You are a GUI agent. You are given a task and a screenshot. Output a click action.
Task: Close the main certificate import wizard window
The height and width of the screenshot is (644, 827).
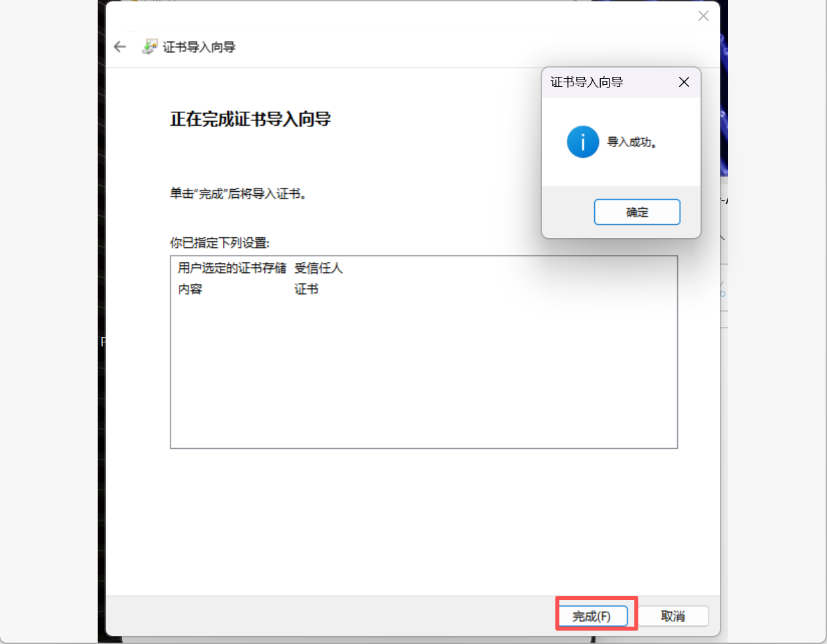[x=703, y=16]
